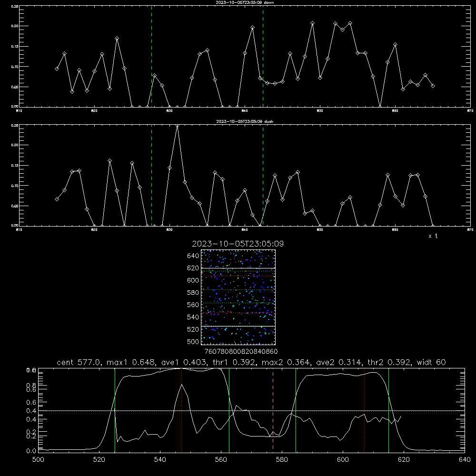Screen dimensions: 476x476
Task: Click the highest diamond peak in the dusk plot
Action: click(x=177, y=125)
